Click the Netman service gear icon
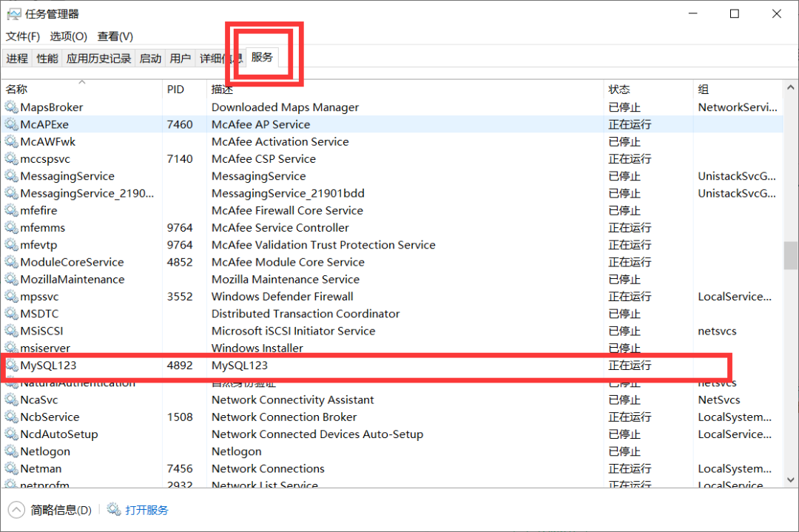 (12, 468)
